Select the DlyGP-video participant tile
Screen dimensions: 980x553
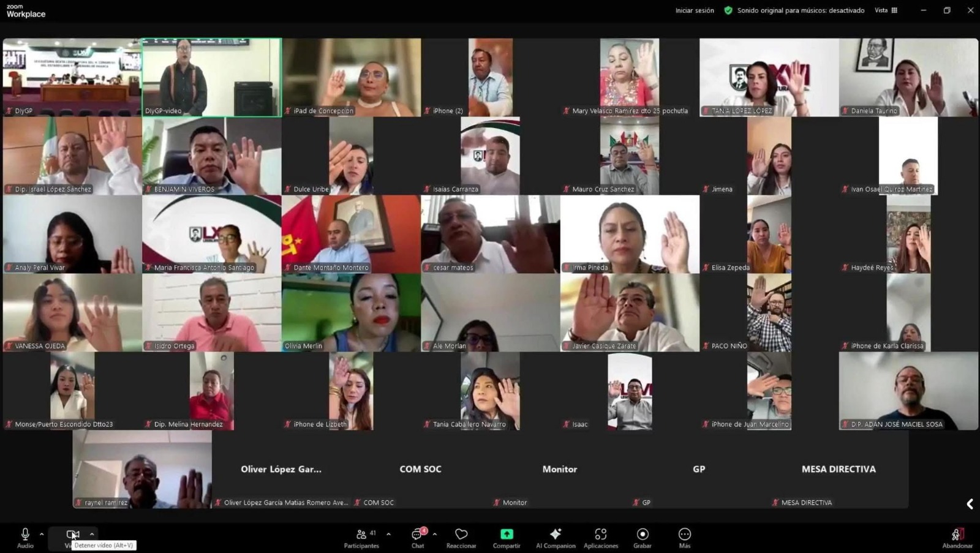pos(211,77)
